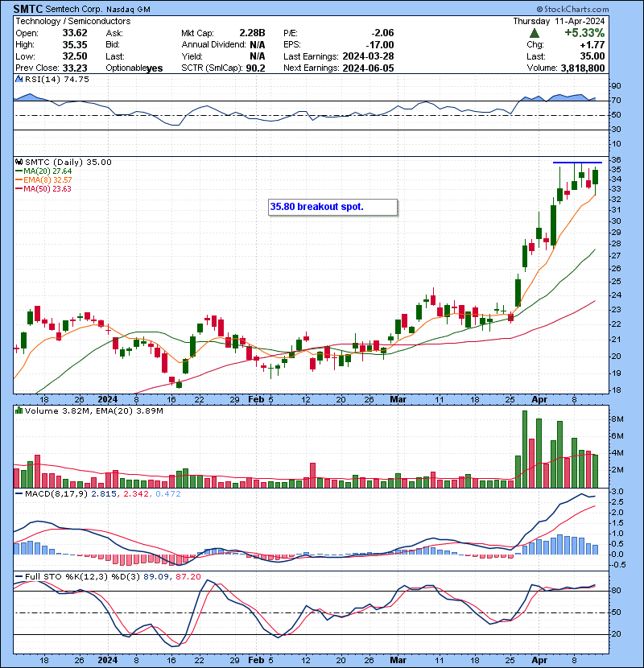Click the Ask label in the quote header
Image resolution: width=644 pixels, height=668 pixels.
click(x=114, y=33)
